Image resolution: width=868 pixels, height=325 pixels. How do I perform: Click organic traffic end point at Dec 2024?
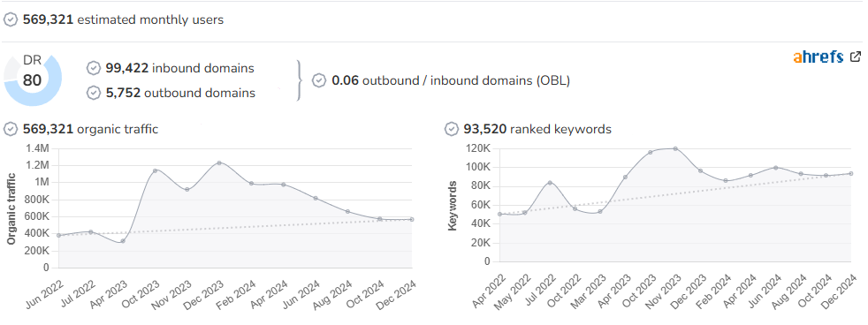click(x=411, y=219)
